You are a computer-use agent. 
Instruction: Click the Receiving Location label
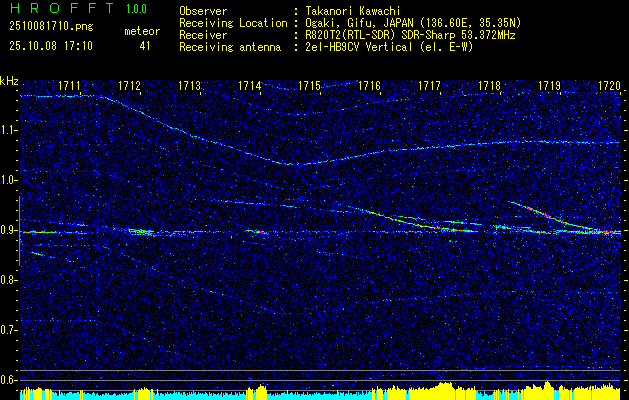coord(233,23)
